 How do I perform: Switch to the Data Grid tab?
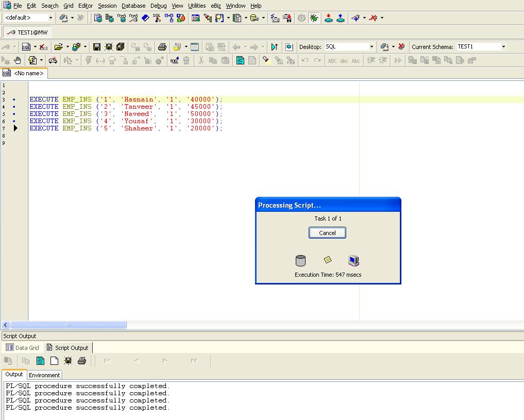point(23,347)
